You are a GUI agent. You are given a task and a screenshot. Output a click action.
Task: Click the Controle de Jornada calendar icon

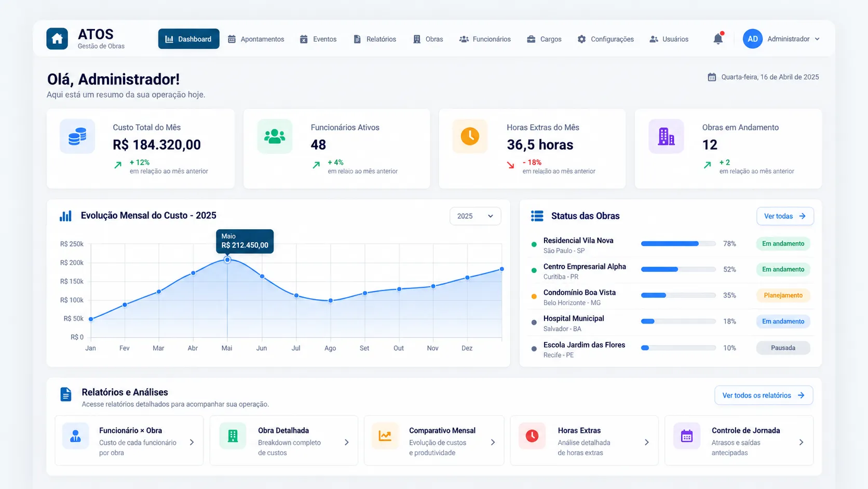[x=687, y=436]
